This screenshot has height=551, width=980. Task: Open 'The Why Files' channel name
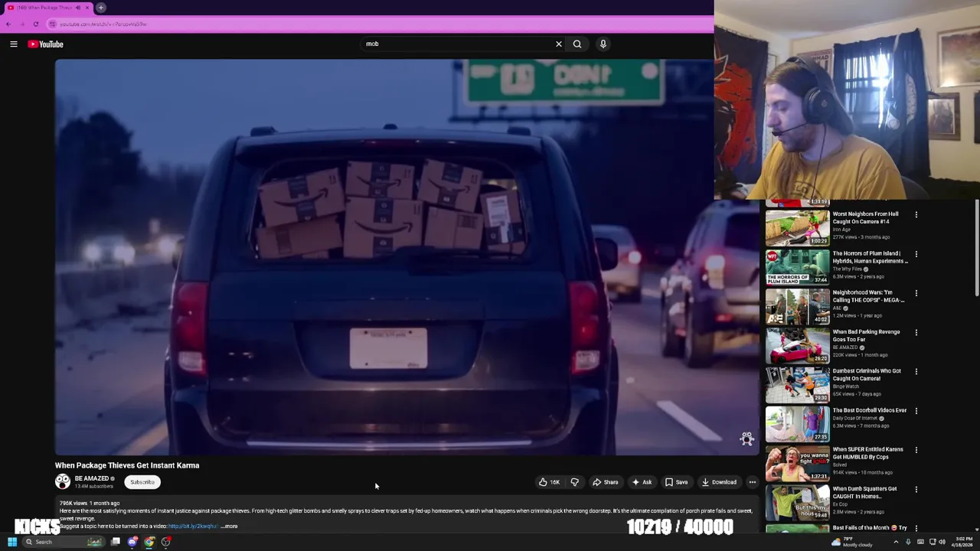click(x=847, y=269)
